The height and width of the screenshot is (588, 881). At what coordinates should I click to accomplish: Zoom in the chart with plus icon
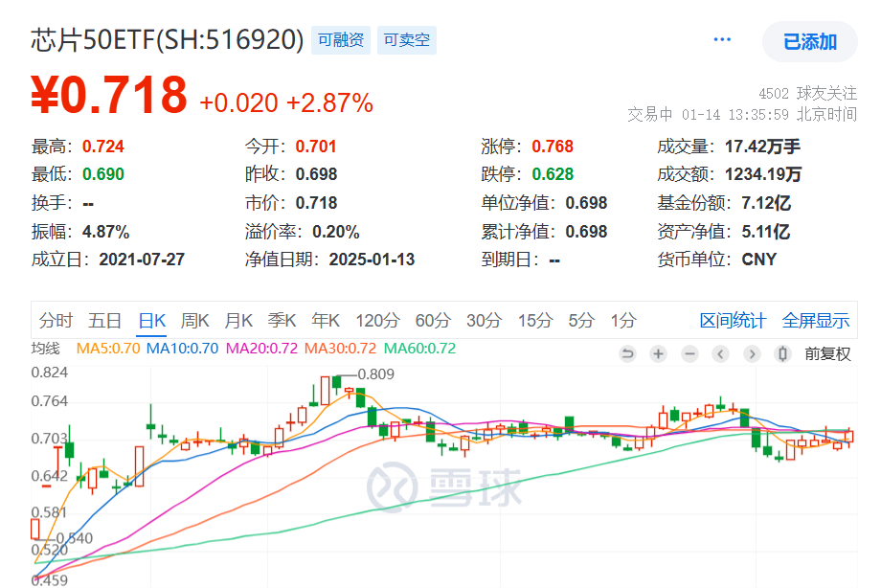(658, 353)
